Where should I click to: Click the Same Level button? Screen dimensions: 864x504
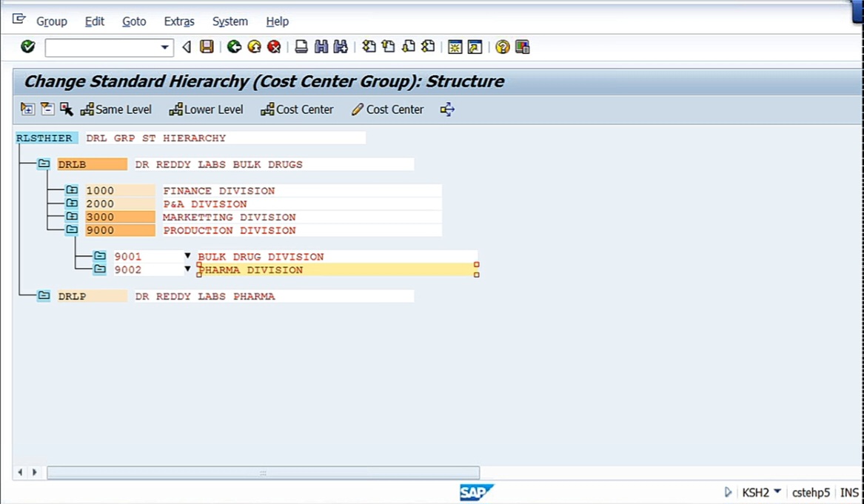coord(116,110)
